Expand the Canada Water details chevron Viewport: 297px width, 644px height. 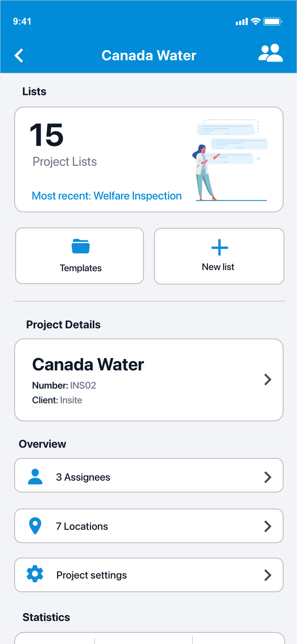268,379
